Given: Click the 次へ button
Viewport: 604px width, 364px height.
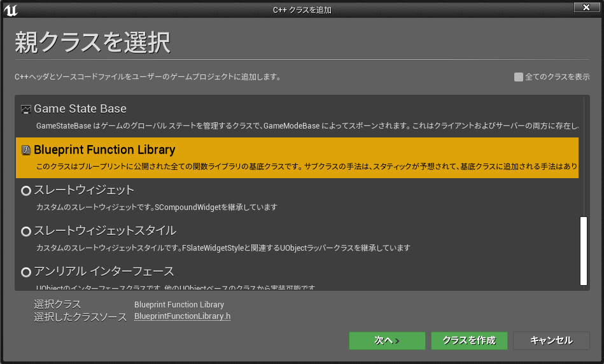Looking at the screenshot, I should coord(387,340).
